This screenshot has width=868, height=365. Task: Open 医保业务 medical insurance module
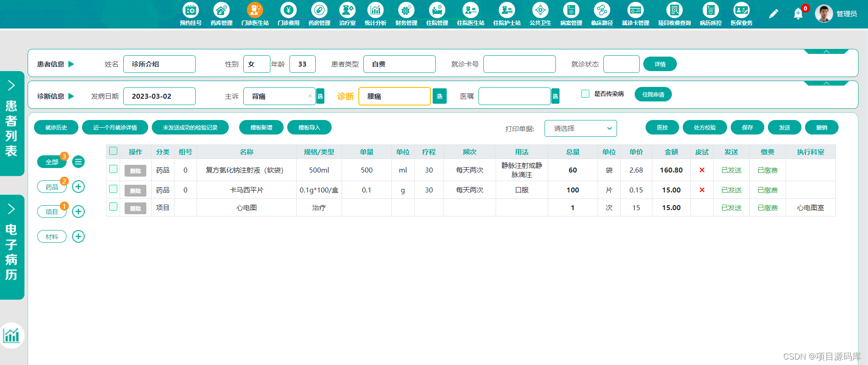(x=742, y=14)
